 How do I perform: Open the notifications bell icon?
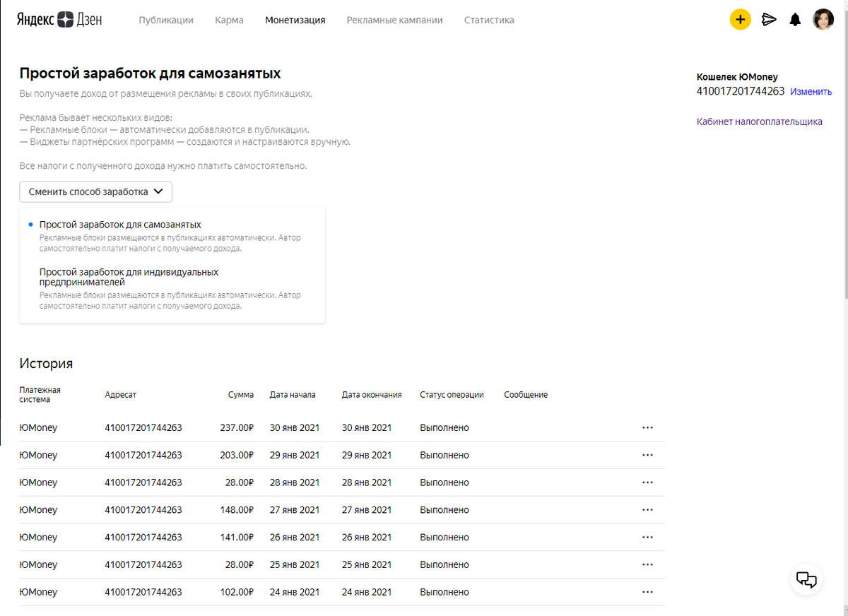coord(795,20)
